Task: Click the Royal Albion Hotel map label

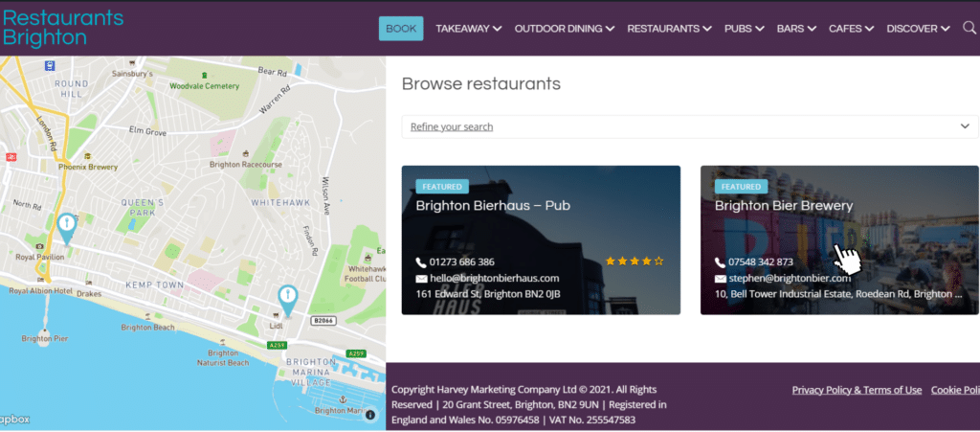Action: click(38, 290)
